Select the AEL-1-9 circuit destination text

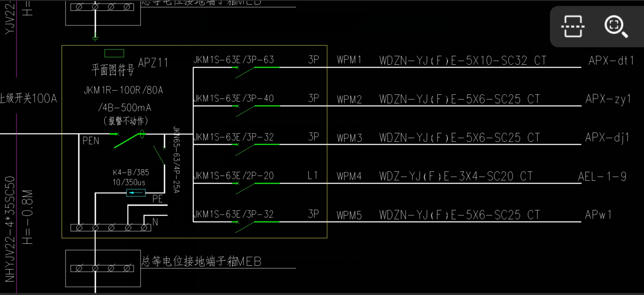(x=602, y=176)
